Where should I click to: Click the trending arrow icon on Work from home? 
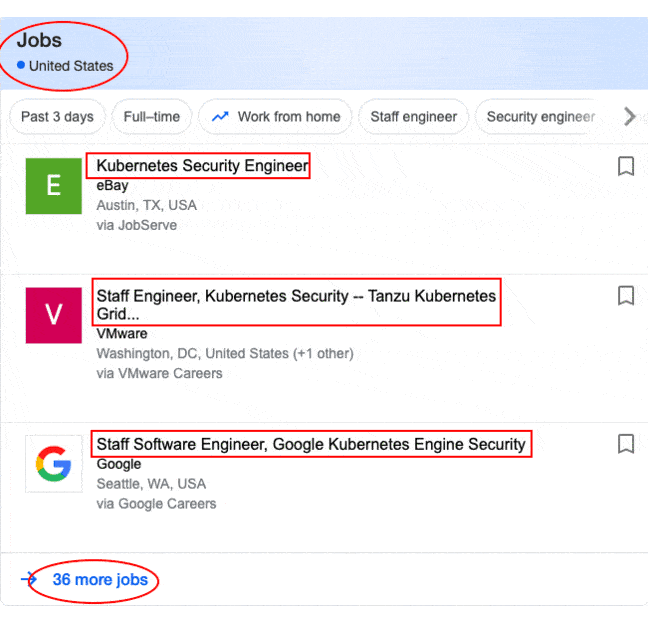(220, 117)
